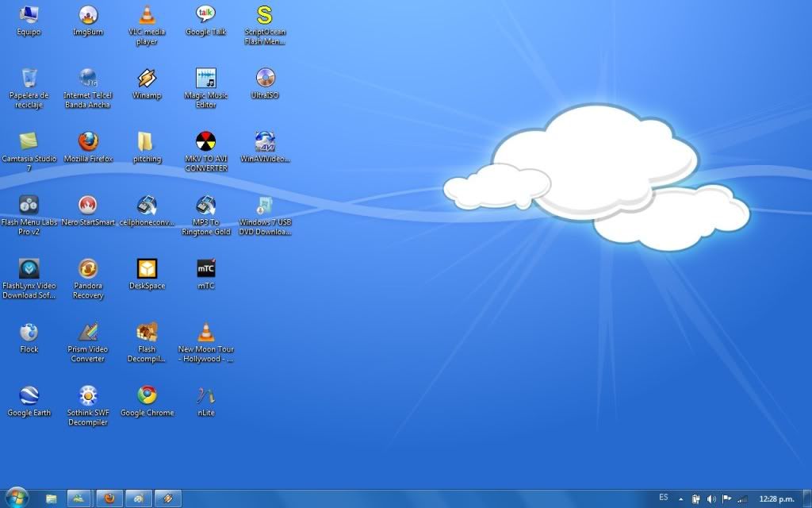The image size is (812, 508).
Task: Select New Moon Tour Hollywood video file
Action: pos(205,343)
